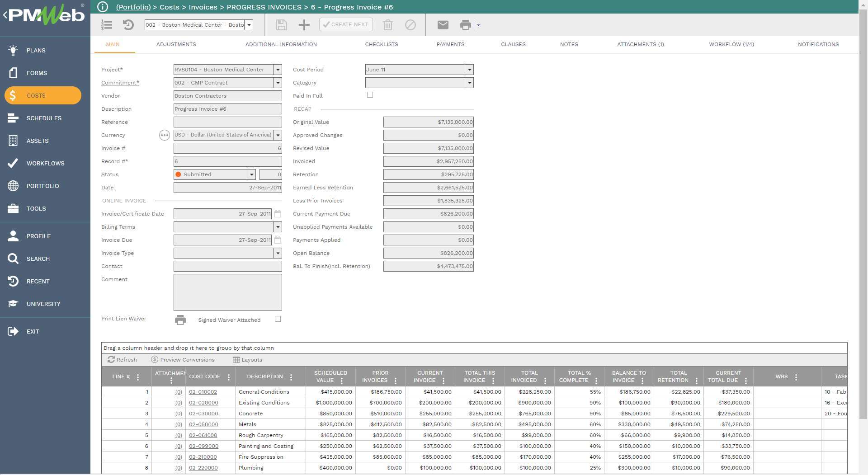Expand the Status dropdown showing Submitted
Image resolution: width=868 pixels, height=475 pixels.
pos(251,174)
